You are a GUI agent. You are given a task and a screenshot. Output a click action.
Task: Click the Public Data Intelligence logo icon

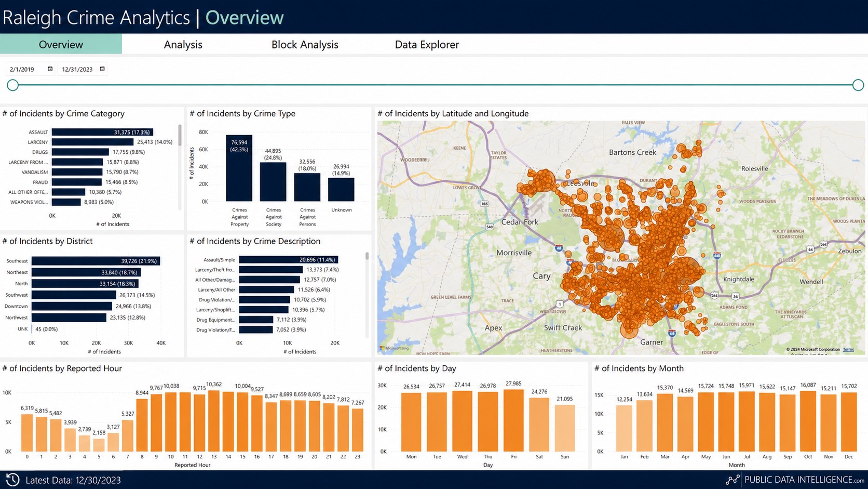coord(733,480)
